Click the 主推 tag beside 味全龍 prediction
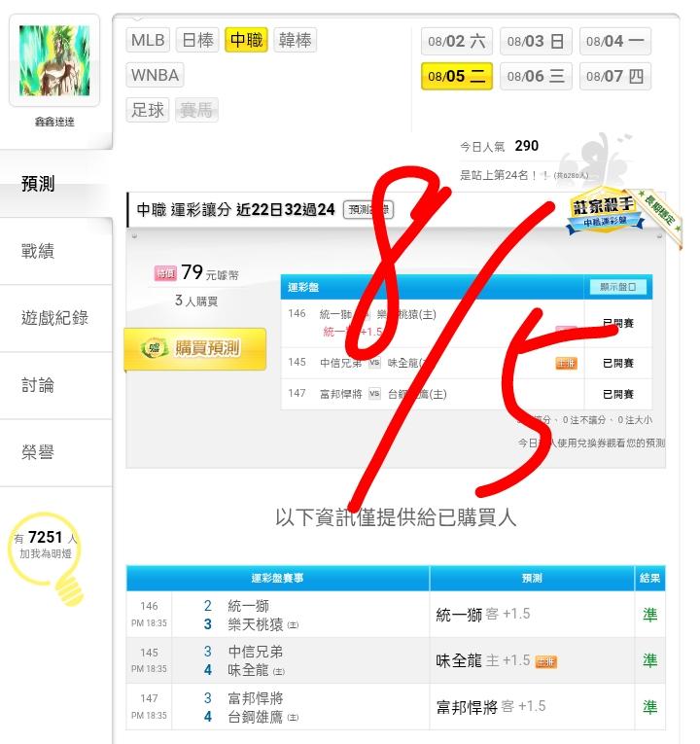Viewport: 700px width, 744px height. 545,661
